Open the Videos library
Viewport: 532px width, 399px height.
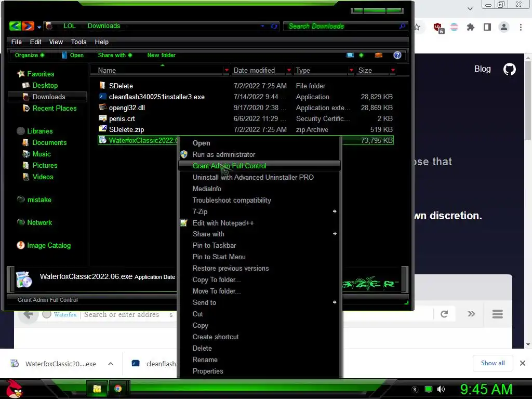pyautogui.click(x=43, y=177)
